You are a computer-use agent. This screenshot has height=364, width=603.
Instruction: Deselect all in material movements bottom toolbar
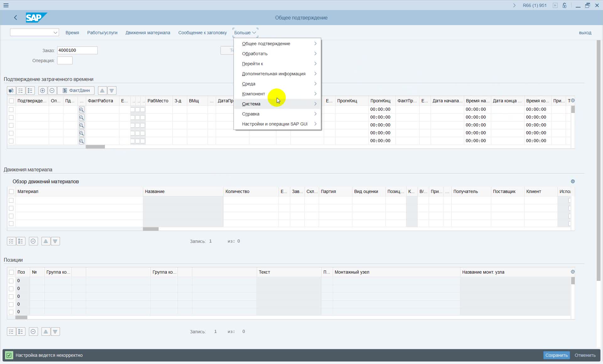click(21, 241)
